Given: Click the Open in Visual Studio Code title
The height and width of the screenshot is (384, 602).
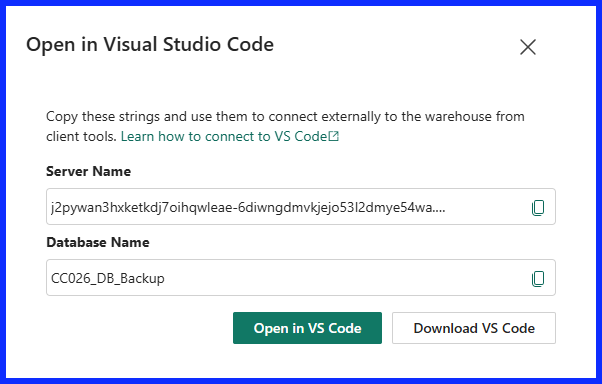Looking at the screenshot, I should coord(150,45).
